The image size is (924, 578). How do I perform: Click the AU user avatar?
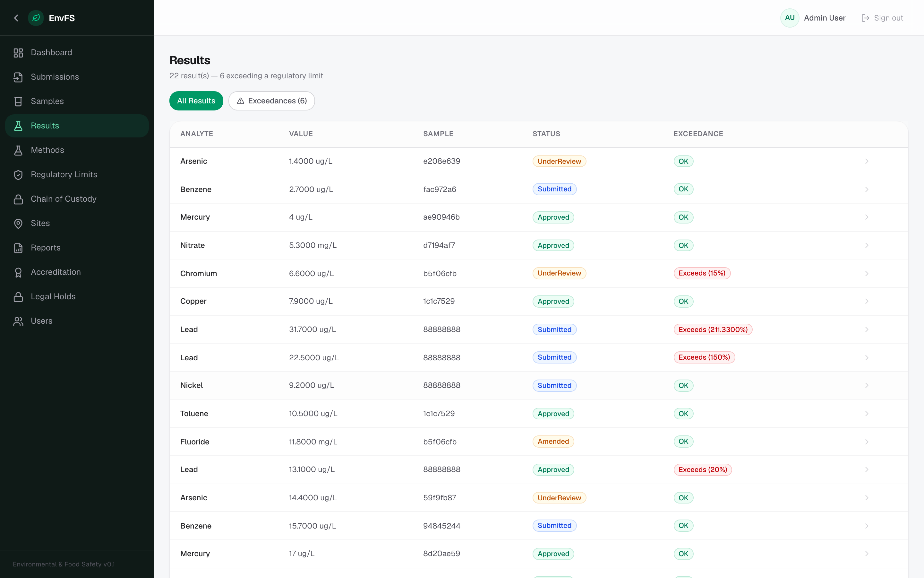click(x=790, y=18)
